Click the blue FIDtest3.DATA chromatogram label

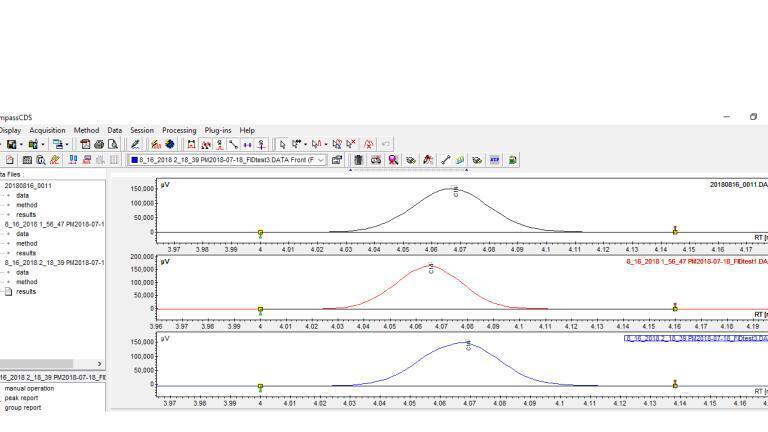pyautogui.click(x=696, y=338)
